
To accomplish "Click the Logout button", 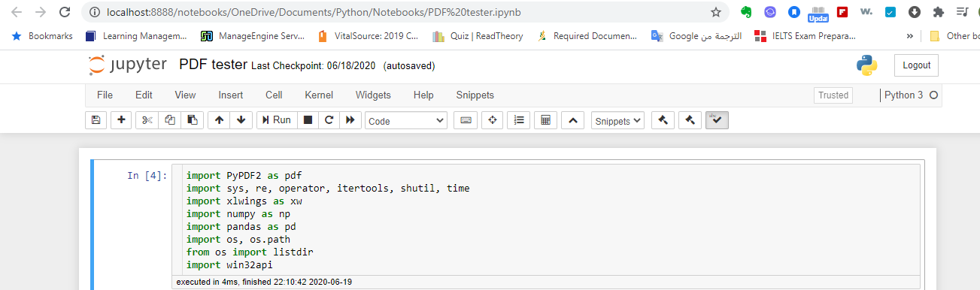I will click(916, 65).
